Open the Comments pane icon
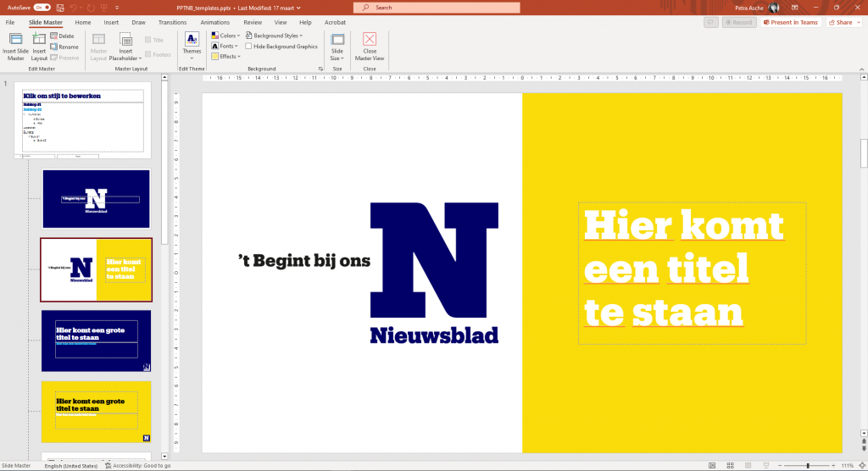Image resolution: width=868 pixels, height=471 pixels. click(x=711, y=22)
